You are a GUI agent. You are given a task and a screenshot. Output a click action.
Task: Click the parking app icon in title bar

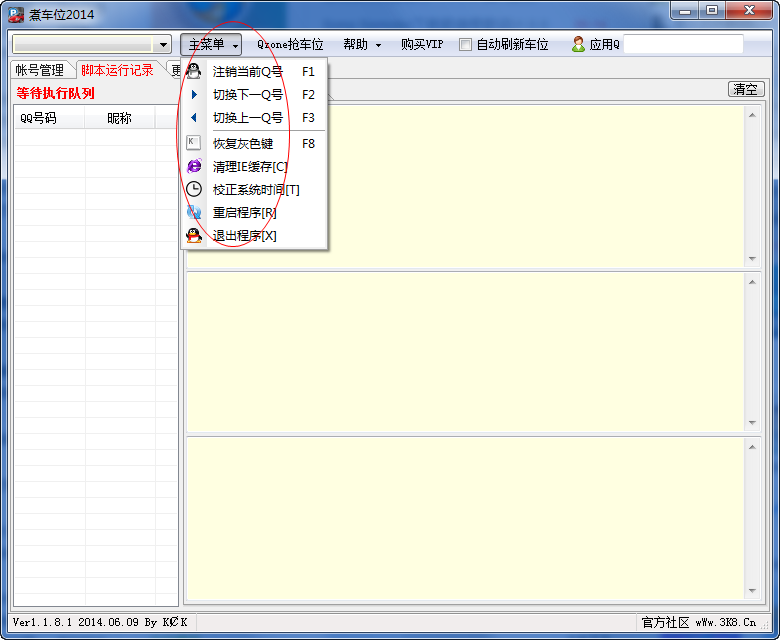(x=15, y=14)
